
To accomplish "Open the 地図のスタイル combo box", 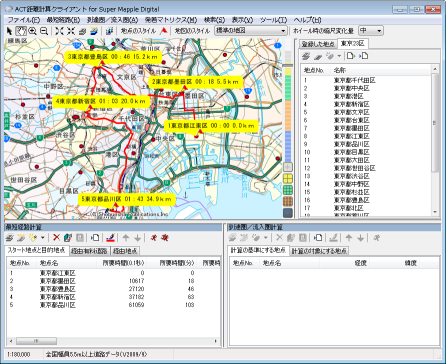I will click(x=251, y=31).
